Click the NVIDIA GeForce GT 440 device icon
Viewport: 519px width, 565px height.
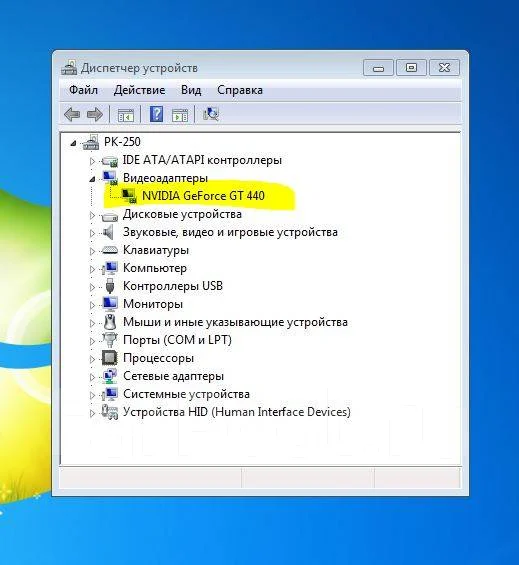pyautogui.click(x=129, y=196)
